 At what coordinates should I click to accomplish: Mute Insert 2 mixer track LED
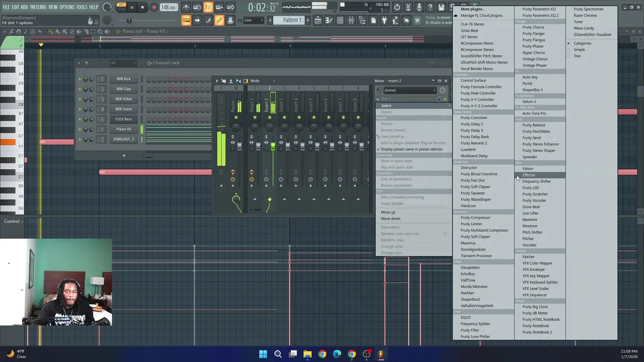(x=270, y=118)
